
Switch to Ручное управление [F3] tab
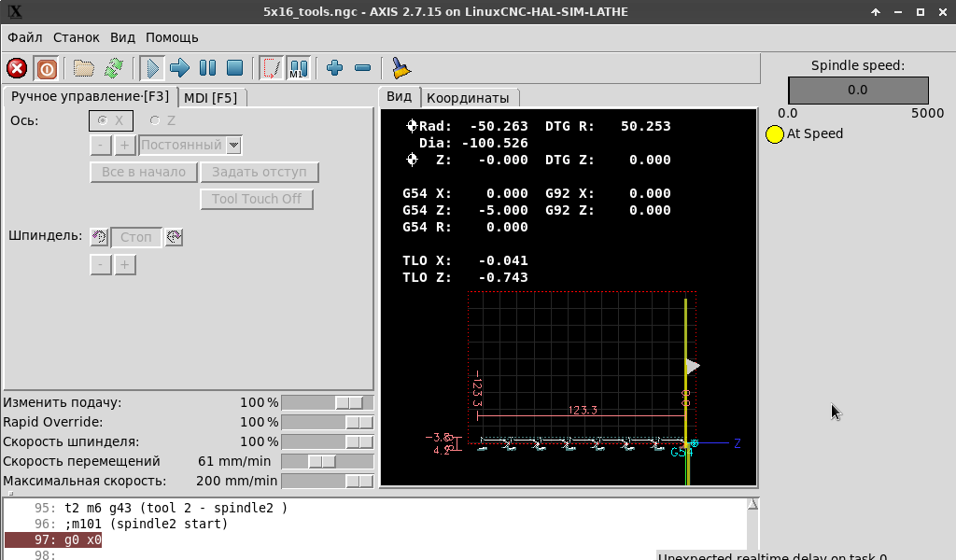[x=91, y=96]
